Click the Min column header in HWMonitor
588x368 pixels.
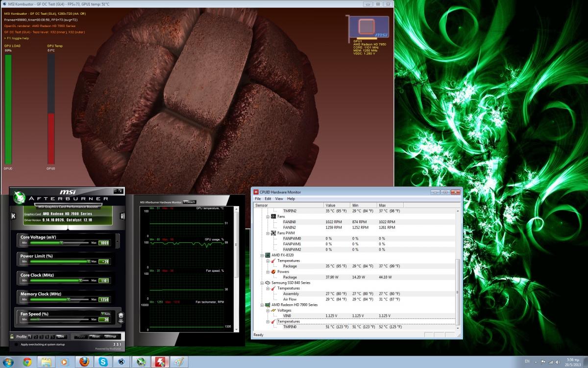pos(363,205)
